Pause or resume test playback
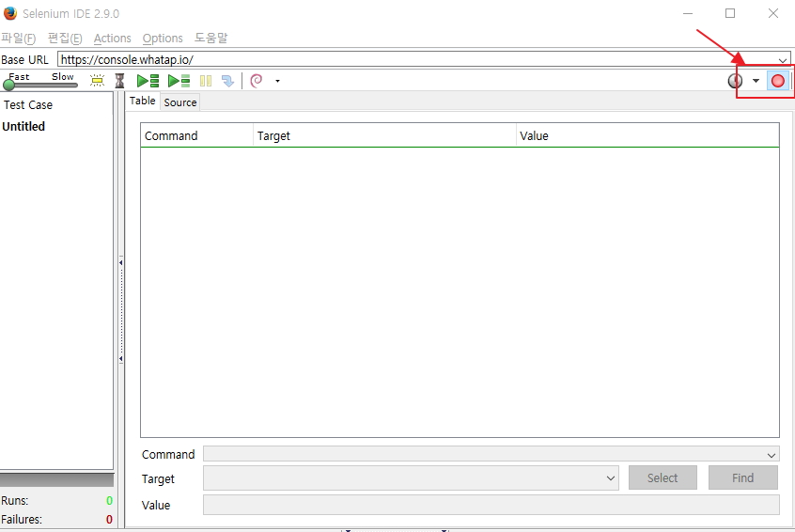795x532 pixels. [206, 81]
